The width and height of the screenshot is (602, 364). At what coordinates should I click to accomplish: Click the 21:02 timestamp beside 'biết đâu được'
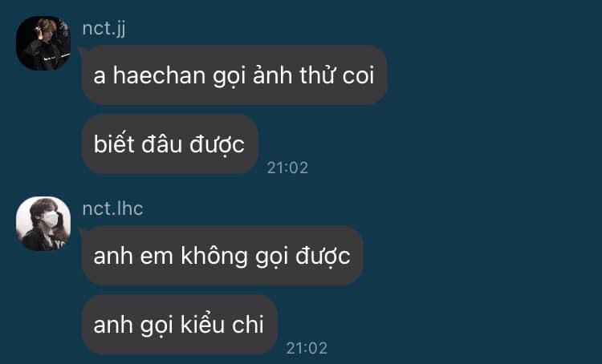coord(287,168)
